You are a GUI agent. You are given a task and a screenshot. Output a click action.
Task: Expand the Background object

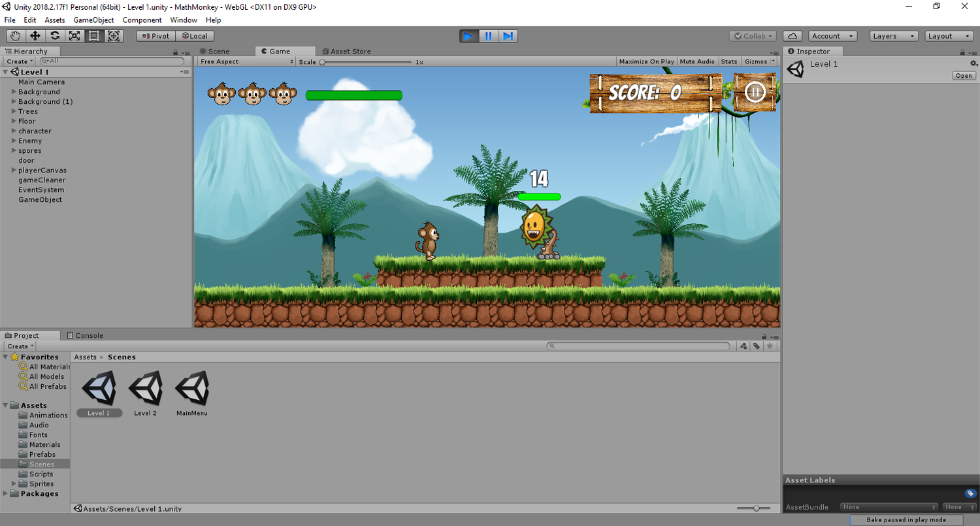coord(14,91)
